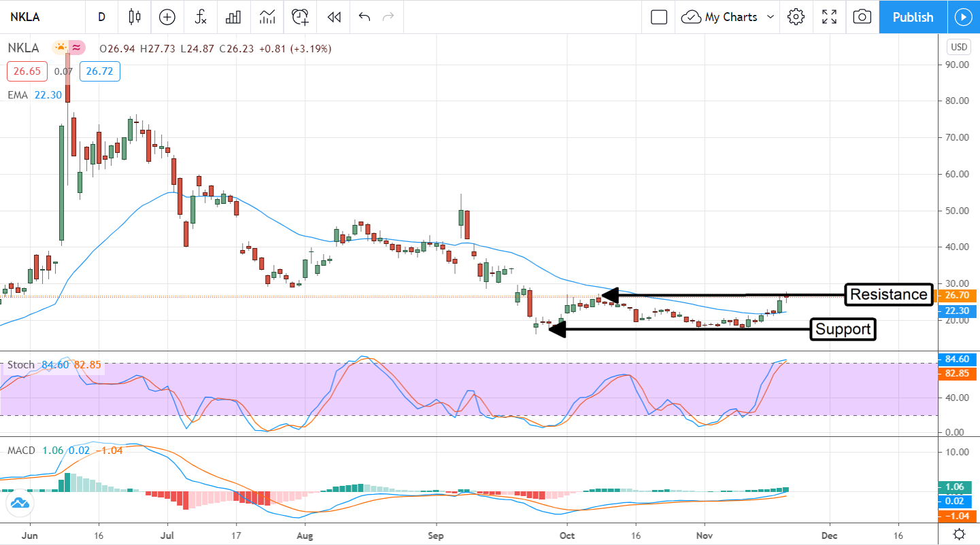980x545 pixels.
Task: Select the EMA indicator legend
Action: point(18,95)
